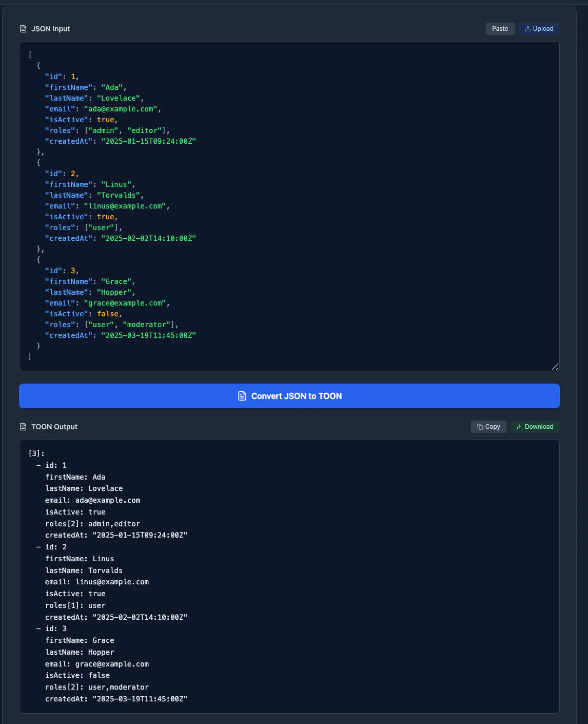
Task: Click the Upload button
Action: 539,29
